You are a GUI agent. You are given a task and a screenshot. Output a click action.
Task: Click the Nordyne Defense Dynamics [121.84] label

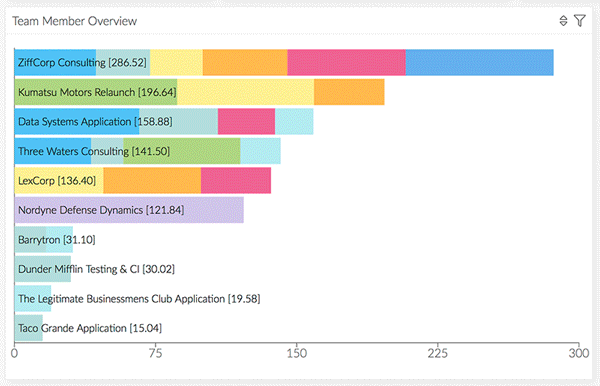coord(101,210)
